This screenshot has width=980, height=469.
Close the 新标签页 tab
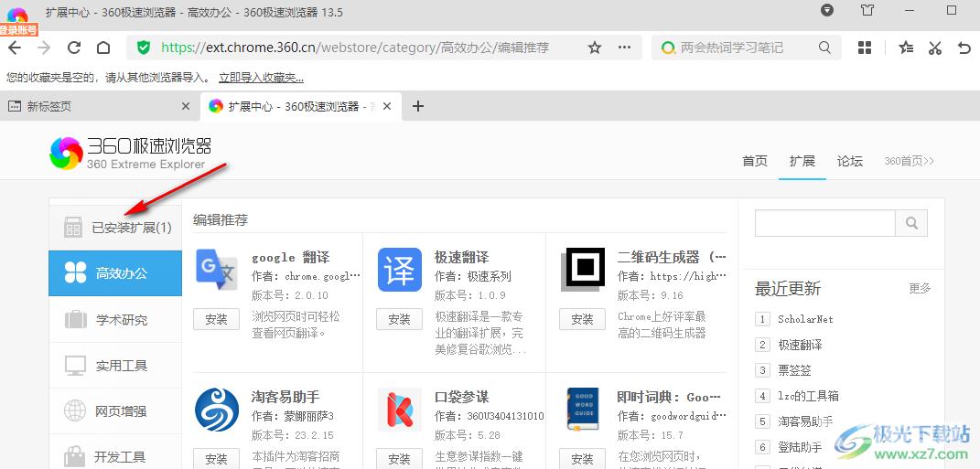185,106
